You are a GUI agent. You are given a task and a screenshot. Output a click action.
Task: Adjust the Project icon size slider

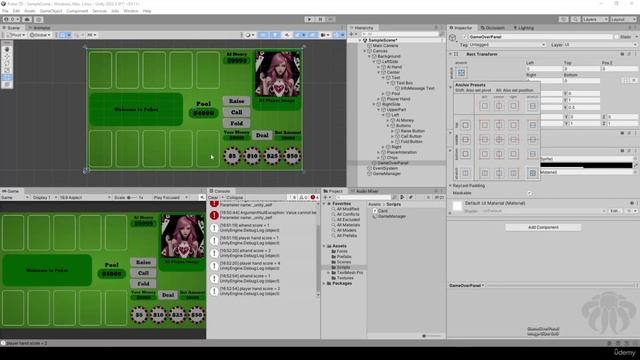coord(431,336)
